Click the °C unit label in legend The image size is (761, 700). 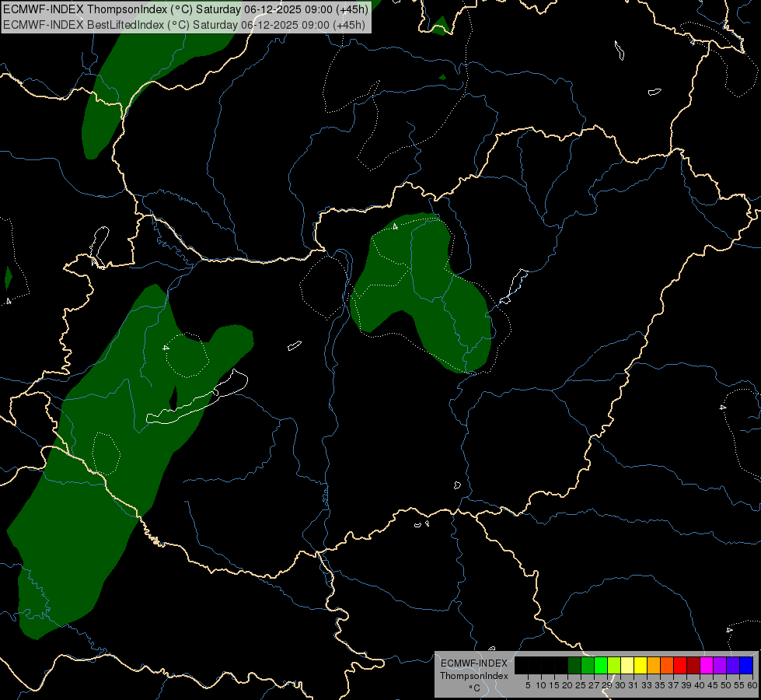tap(474, 688)
